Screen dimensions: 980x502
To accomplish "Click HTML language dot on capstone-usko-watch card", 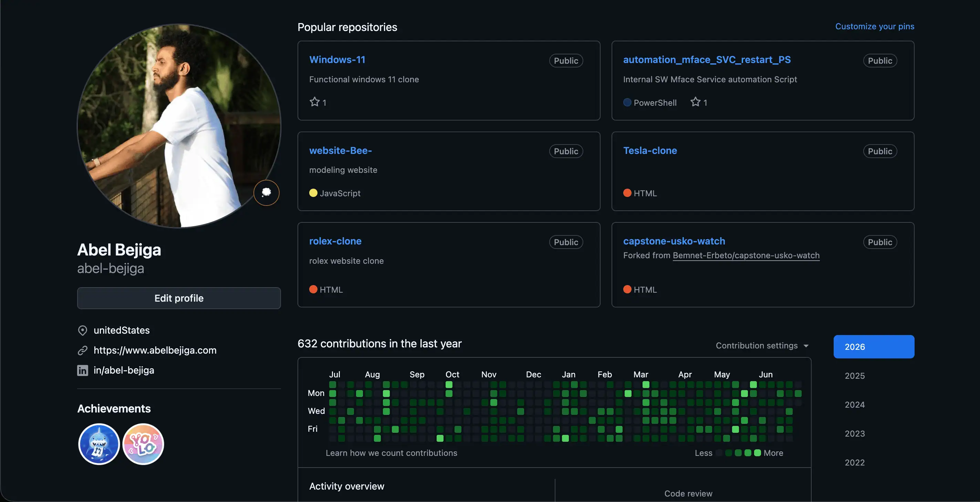I will click(x=627, y=290).
